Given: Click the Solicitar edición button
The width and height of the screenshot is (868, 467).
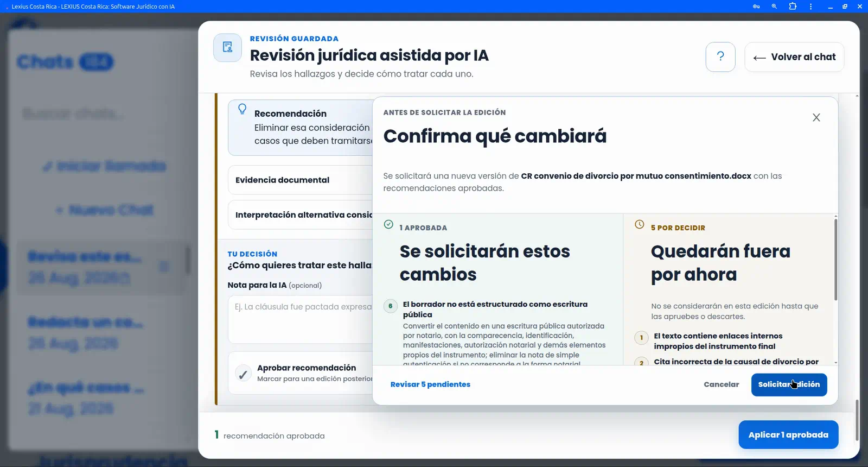Looking at the screenshot, I should pos(789,384).
